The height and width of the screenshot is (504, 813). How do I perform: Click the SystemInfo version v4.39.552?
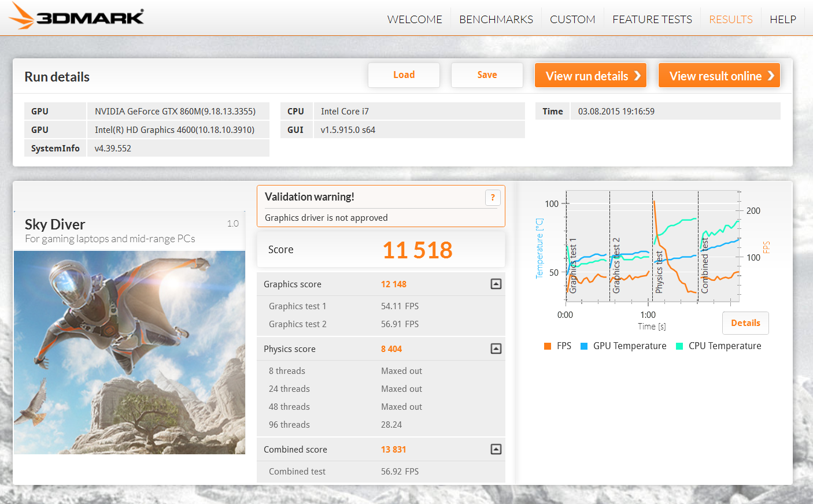click(113, 149)
